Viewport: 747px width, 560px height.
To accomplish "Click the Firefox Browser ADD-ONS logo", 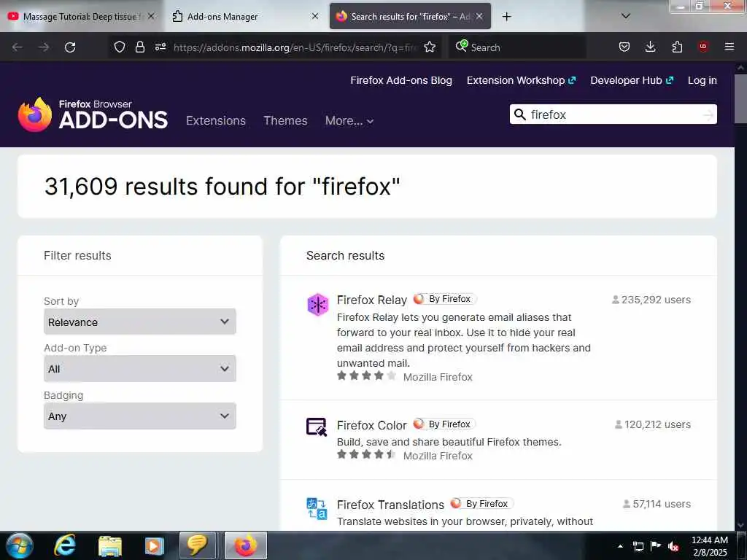I will coord(93,114).
